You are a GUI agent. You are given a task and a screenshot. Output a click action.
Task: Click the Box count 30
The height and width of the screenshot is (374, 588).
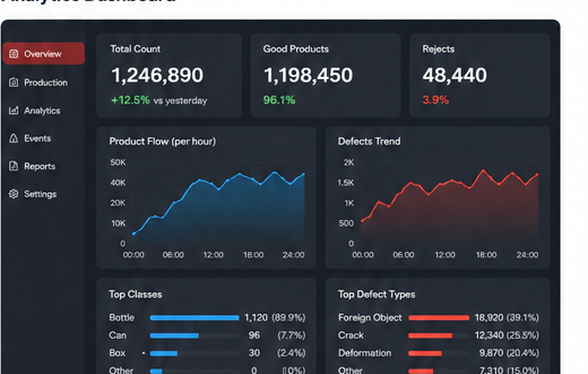(254, 353)
